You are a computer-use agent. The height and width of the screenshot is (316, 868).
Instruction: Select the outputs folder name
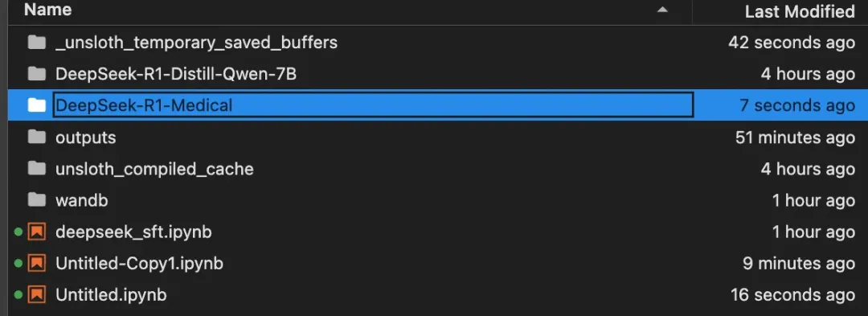point(86,137)
